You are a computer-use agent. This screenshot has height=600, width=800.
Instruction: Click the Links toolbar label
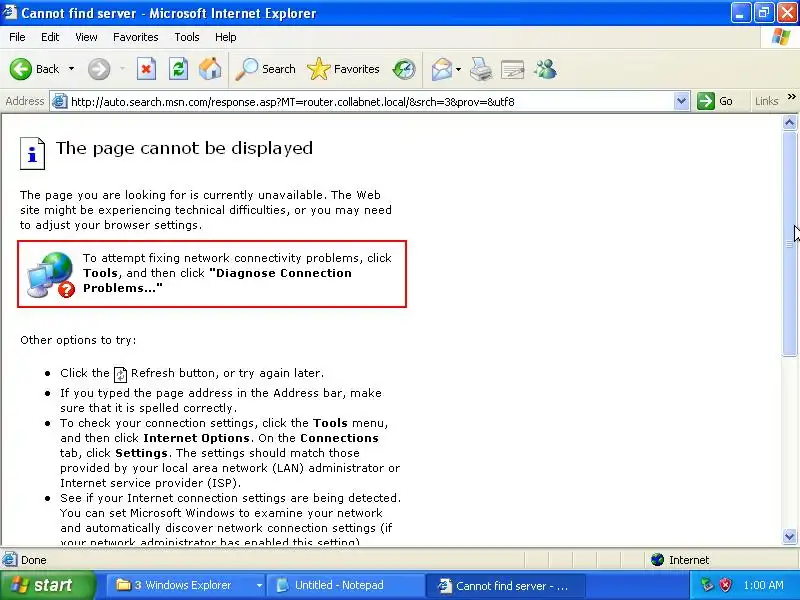tap(766, 101)
